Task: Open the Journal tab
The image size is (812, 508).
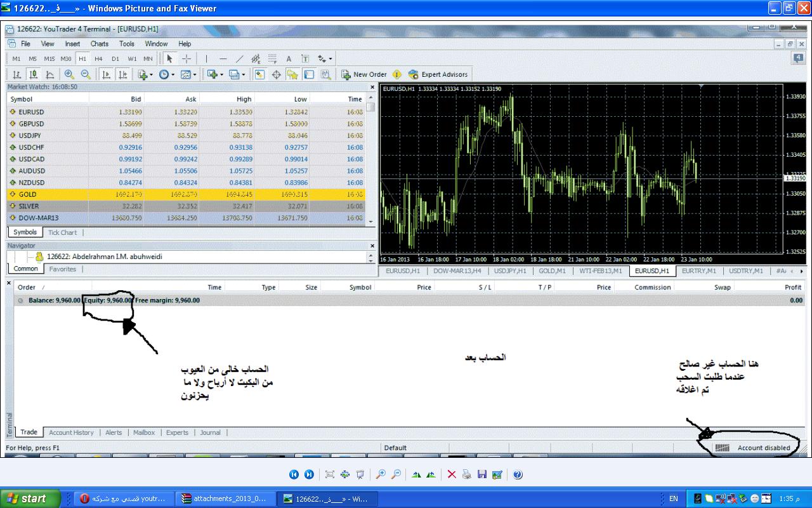Action: pos(210,432)
